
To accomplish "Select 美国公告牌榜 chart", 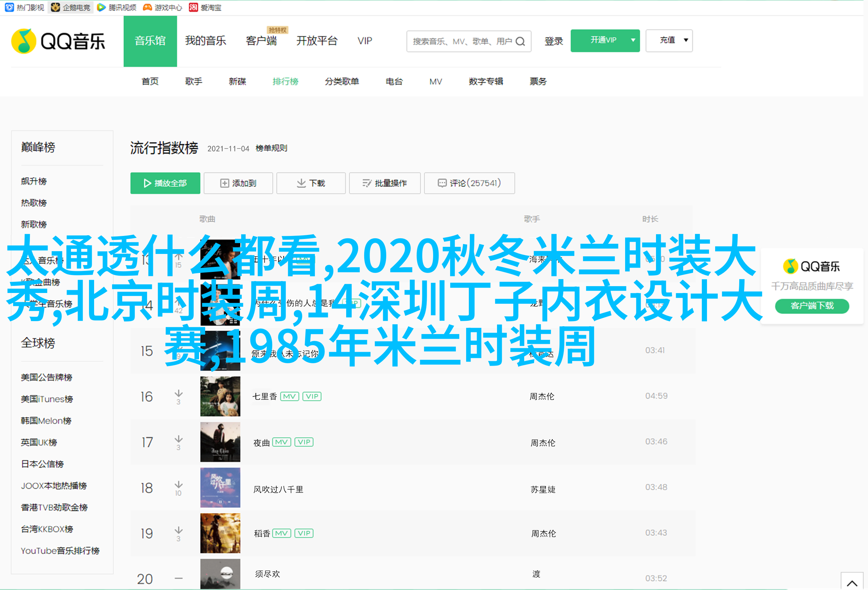I will coord(46,377).
